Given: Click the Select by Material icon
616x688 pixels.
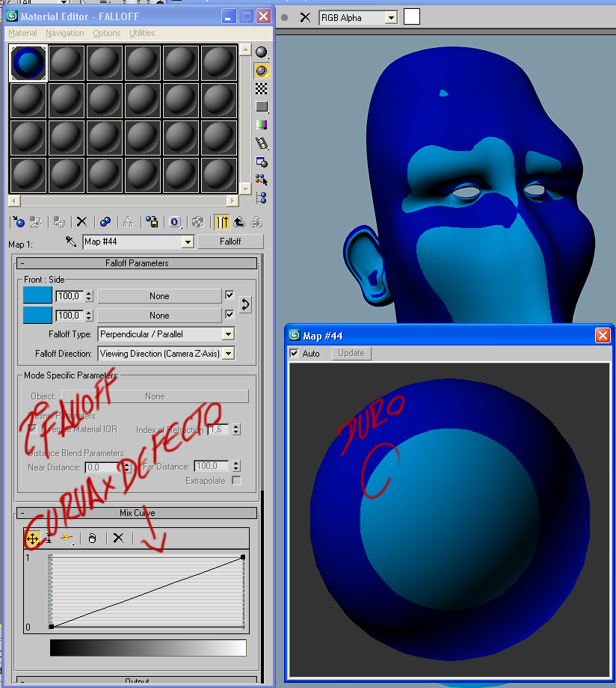Looking at the screenshot, I should [x=262, y=179].
